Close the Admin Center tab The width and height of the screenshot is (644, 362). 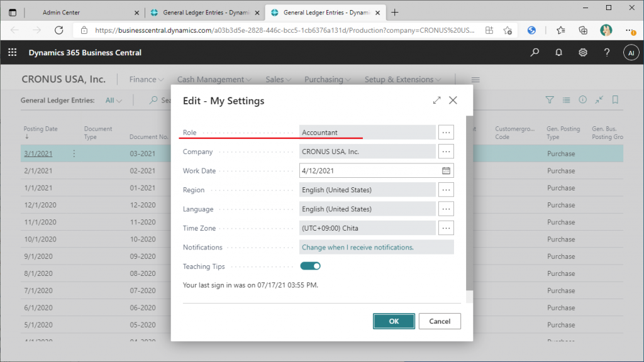(x=136, y=13)
